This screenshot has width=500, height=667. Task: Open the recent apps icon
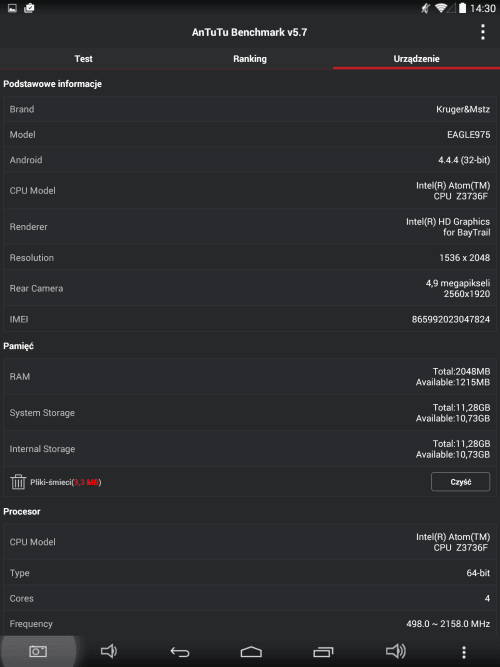point(323,652)
